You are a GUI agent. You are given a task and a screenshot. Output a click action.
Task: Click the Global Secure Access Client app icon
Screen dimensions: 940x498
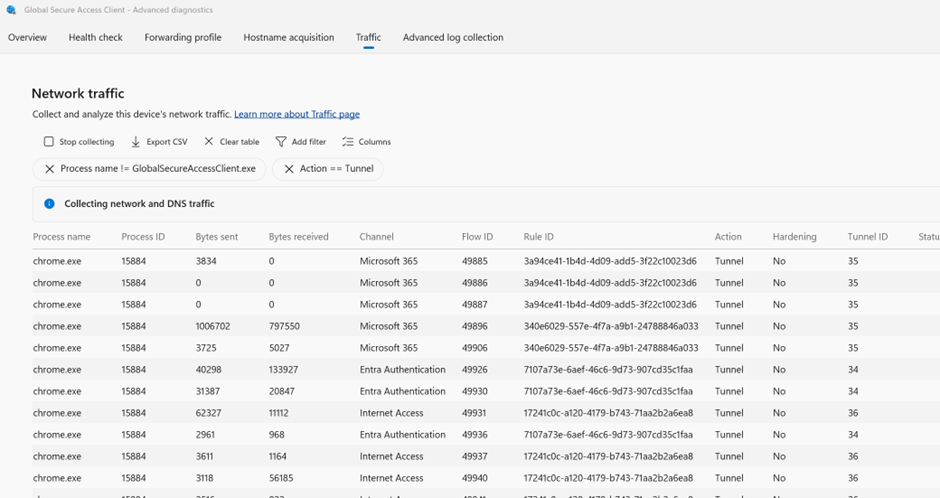pos(10,10)
